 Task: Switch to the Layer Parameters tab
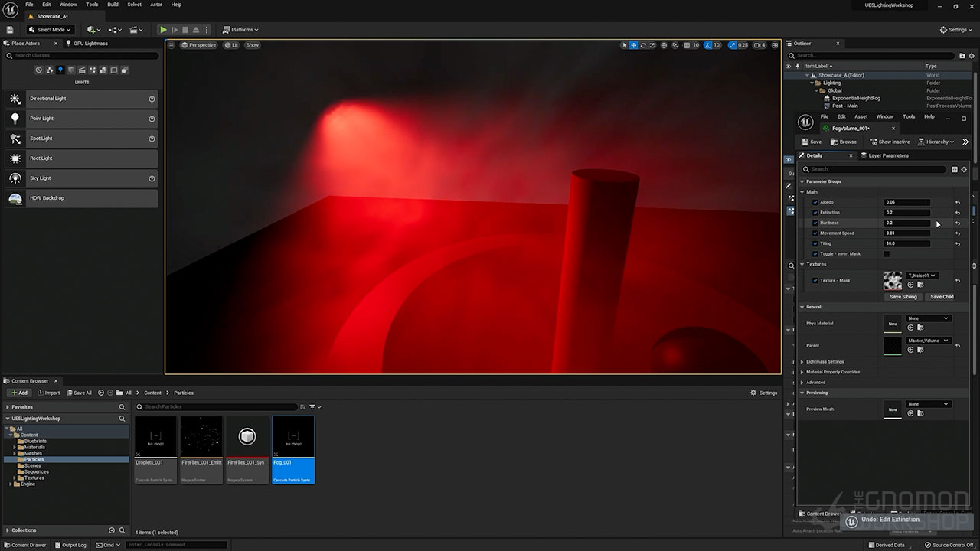[887, 155]
